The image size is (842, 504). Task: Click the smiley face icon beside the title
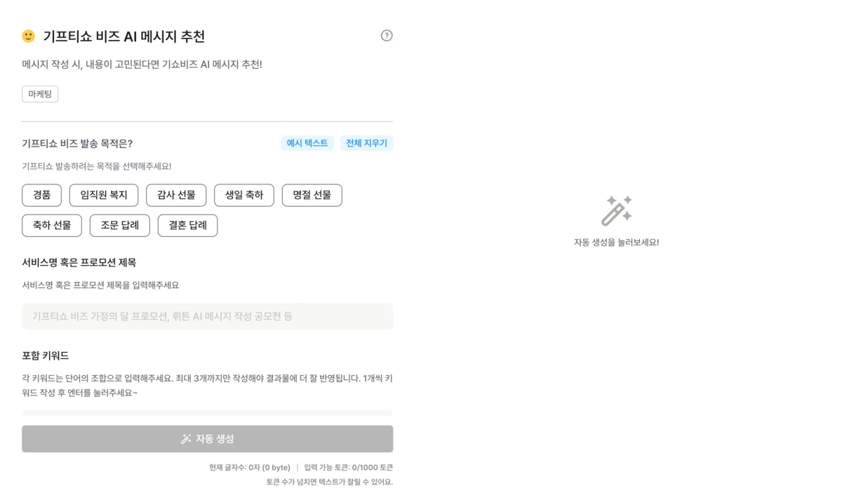pyautogui.click(x=28, y=36)
